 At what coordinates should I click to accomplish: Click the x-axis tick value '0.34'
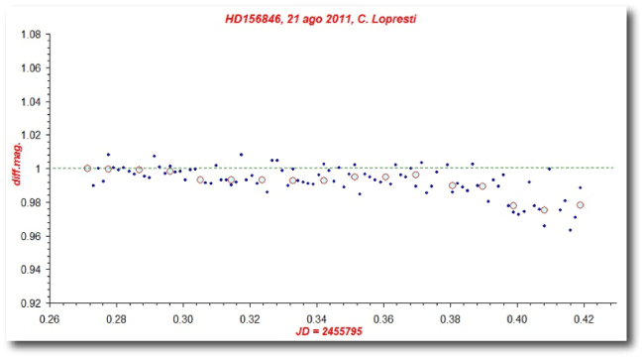317,319
